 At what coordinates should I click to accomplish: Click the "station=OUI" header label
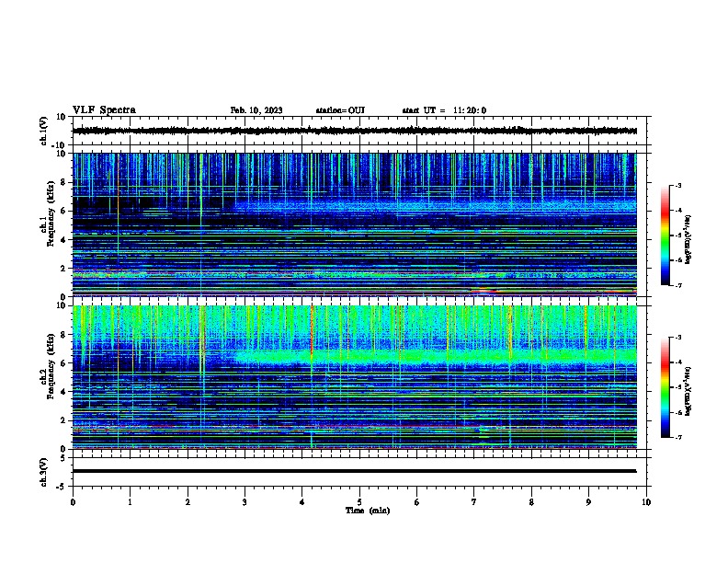pos(340,110)
